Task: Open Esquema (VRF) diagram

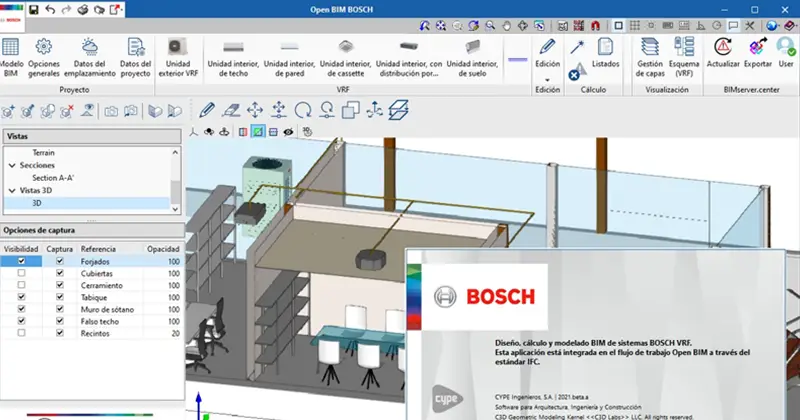Action: (x=684, y=57)
